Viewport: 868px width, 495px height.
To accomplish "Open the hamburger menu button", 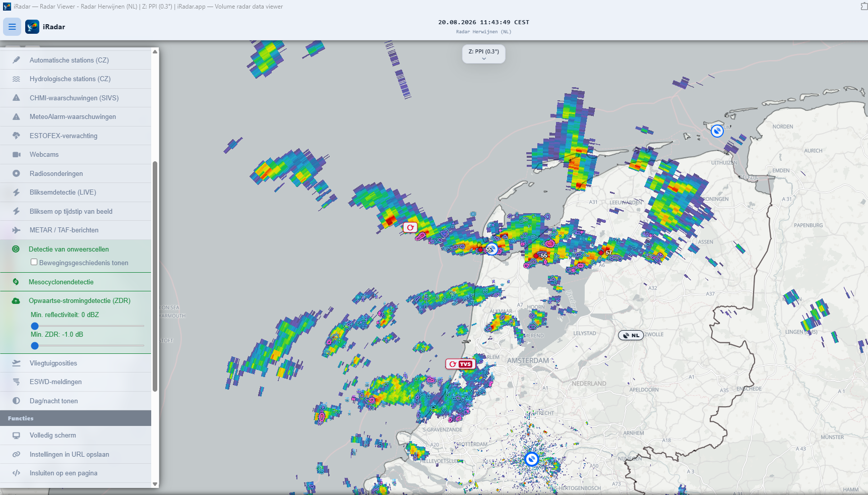I will (x=12, y=27).
